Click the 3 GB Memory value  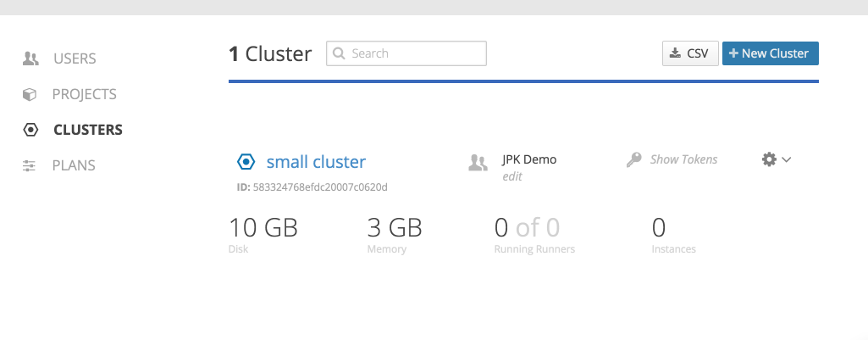click(x=395, y=228)
